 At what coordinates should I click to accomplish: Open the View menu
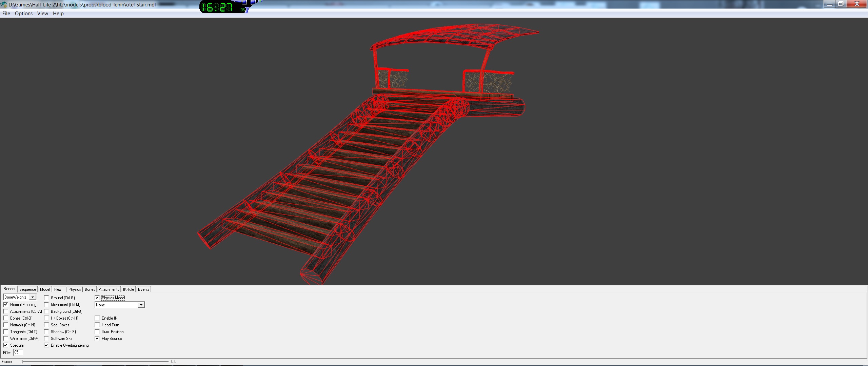pos(42,14)
